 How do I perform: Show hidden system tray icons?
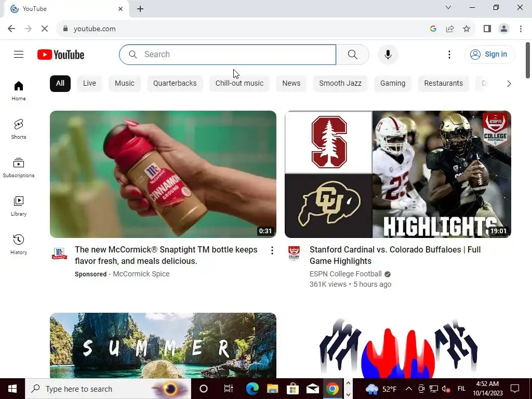point(409,389)
